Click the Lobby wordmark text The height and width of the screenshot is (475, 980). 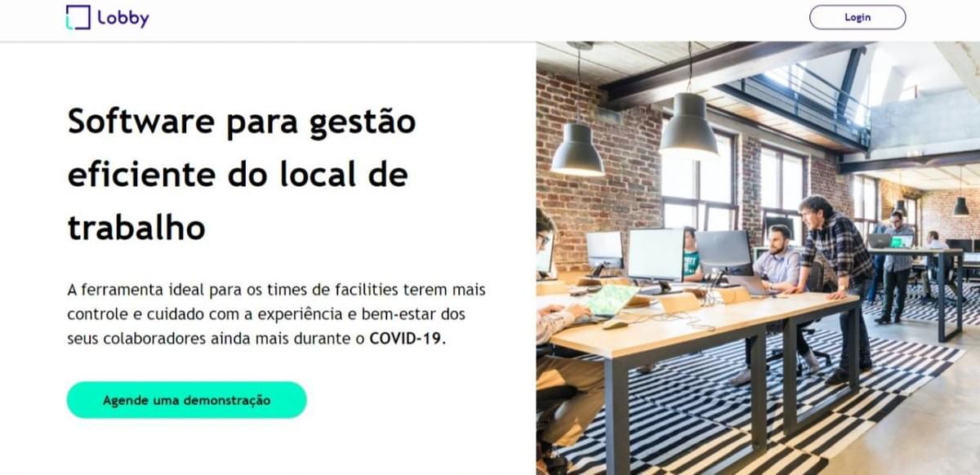click(x=123, y=18)
